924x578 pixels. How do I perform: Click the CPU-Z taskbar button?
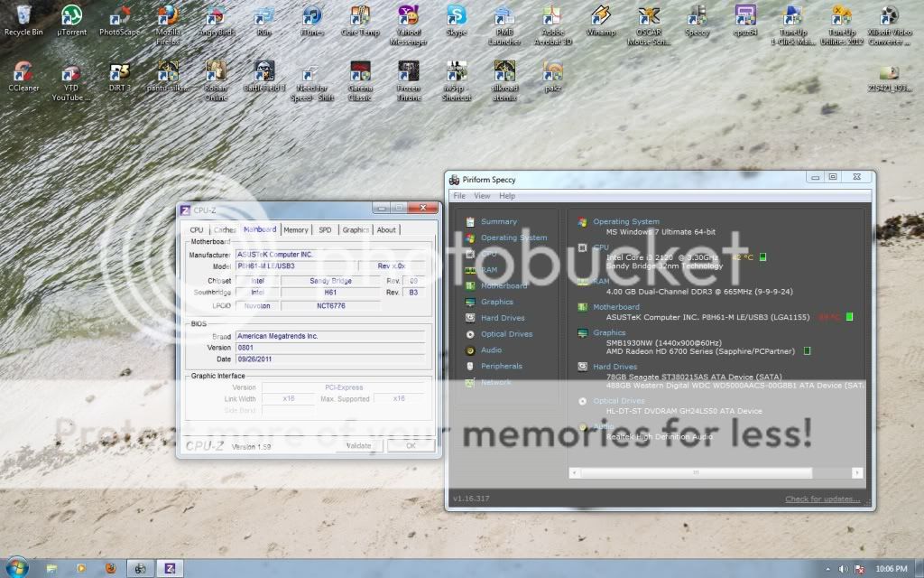point(170,569)
